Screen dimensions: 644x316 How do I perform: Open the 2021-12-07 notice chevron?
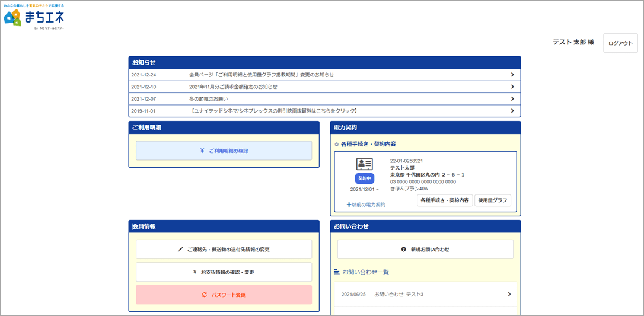point(512,98)
